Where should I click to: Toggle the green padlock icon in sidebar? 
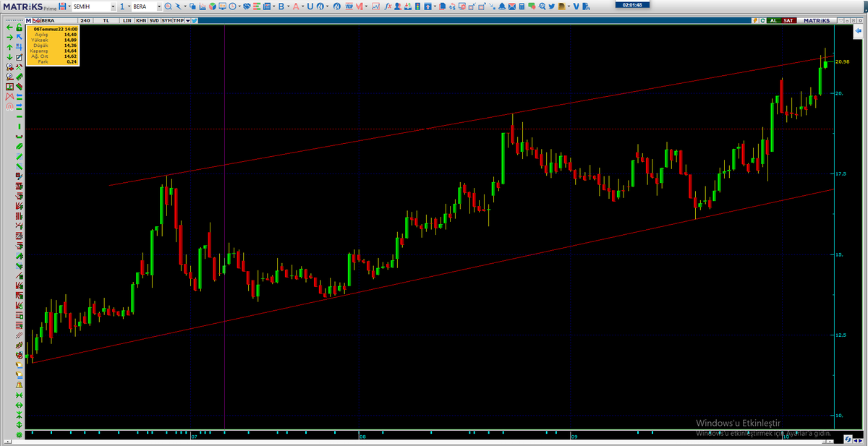(20, 27)
